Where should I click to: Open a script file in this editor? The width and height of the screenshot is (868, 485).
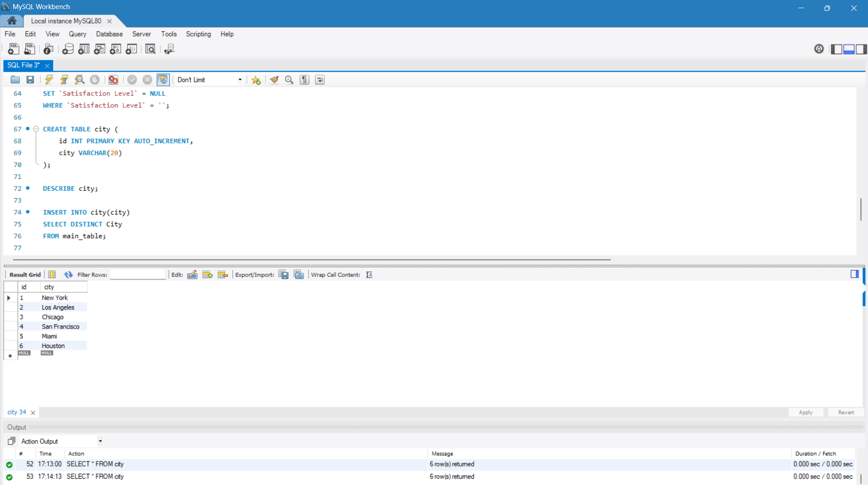(x=15, y=80)
